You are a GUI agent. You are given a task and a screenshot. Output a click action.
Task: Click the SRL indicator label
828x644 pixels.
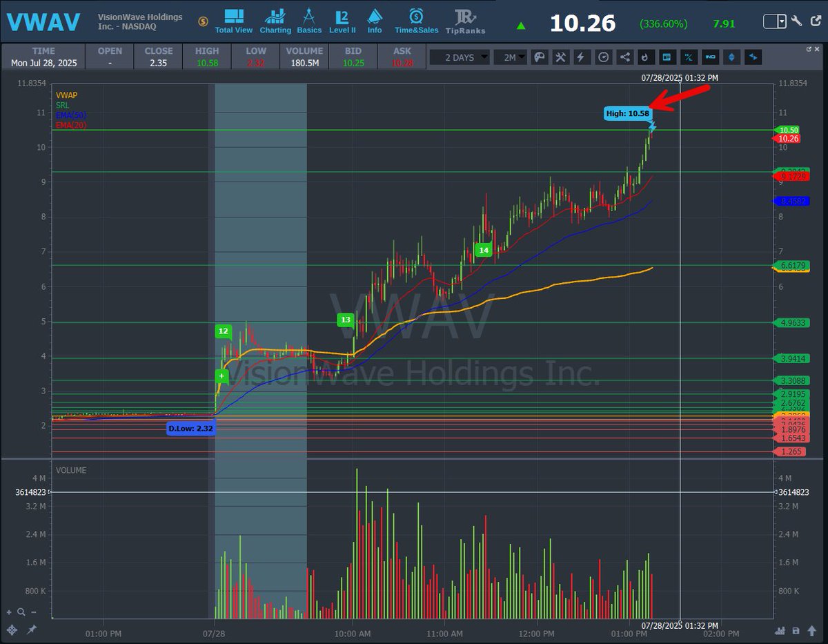click(62, 104)
